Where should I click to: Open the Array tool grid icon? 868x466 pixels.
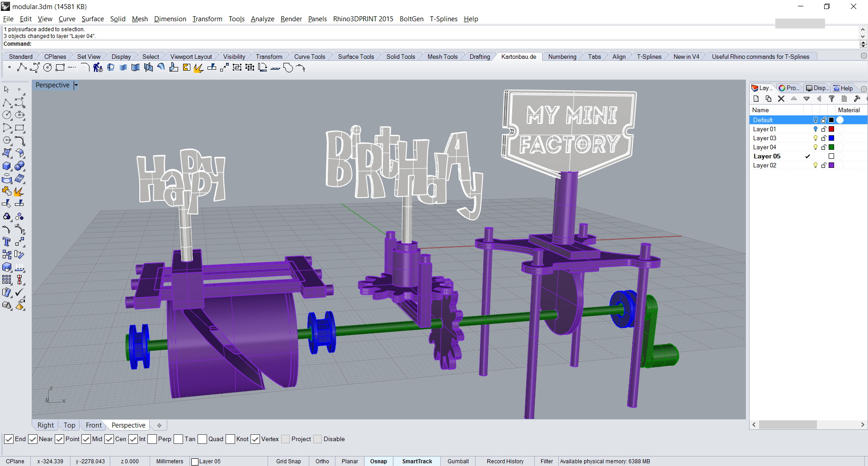coord(7,280)
